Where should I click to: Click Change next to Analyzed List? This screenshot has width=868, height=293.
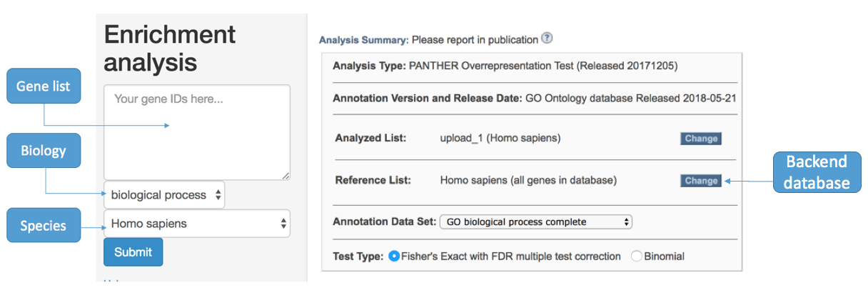click(700, 139)
